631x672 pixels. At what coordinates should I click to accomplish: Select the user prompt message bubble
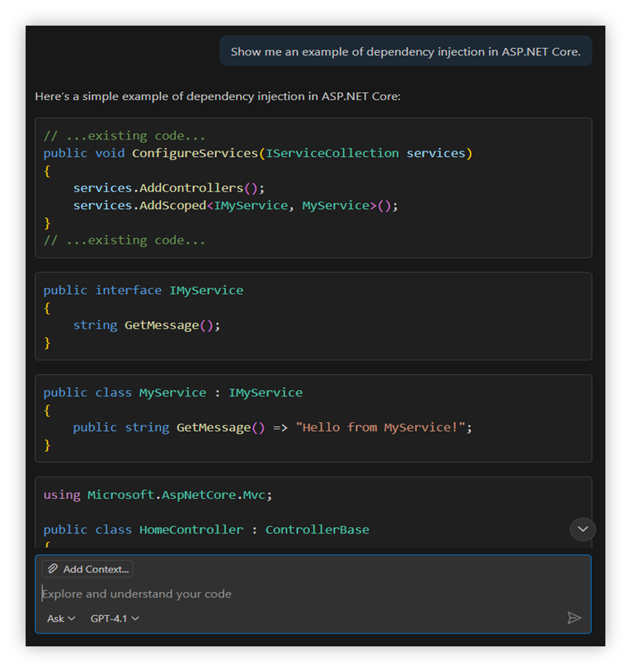pos(405,51)
